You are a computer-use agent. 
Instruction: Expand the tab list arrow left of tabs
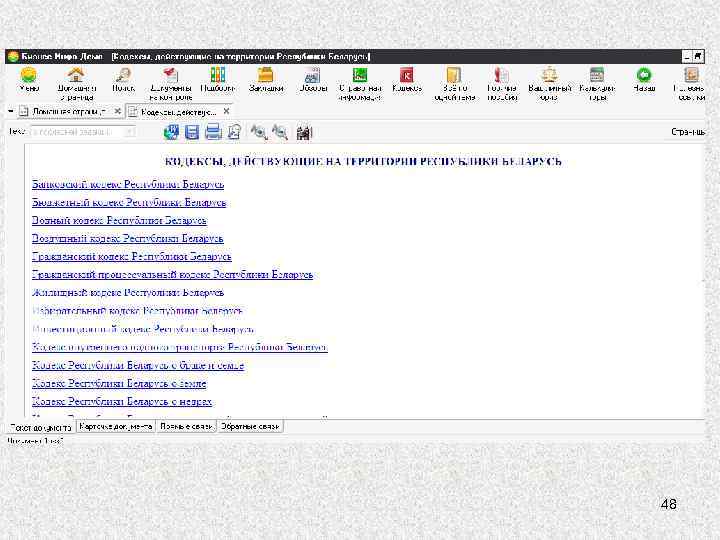[10, 112]
